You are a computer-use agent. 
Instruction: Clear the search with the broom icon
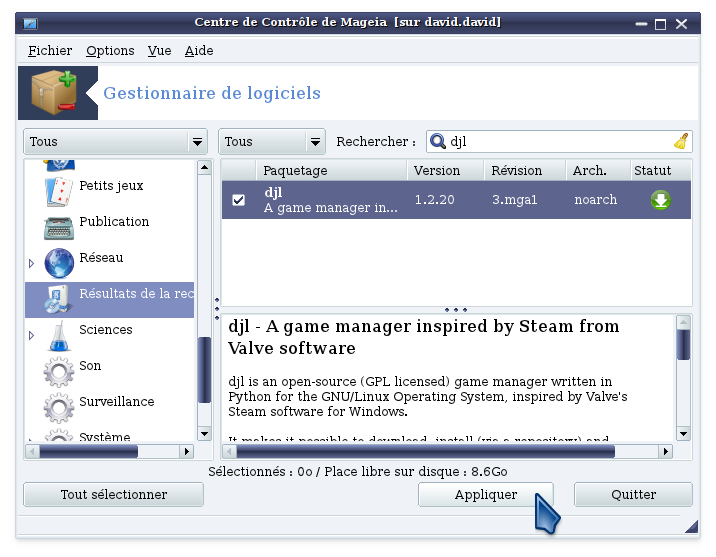click(681, 141)
